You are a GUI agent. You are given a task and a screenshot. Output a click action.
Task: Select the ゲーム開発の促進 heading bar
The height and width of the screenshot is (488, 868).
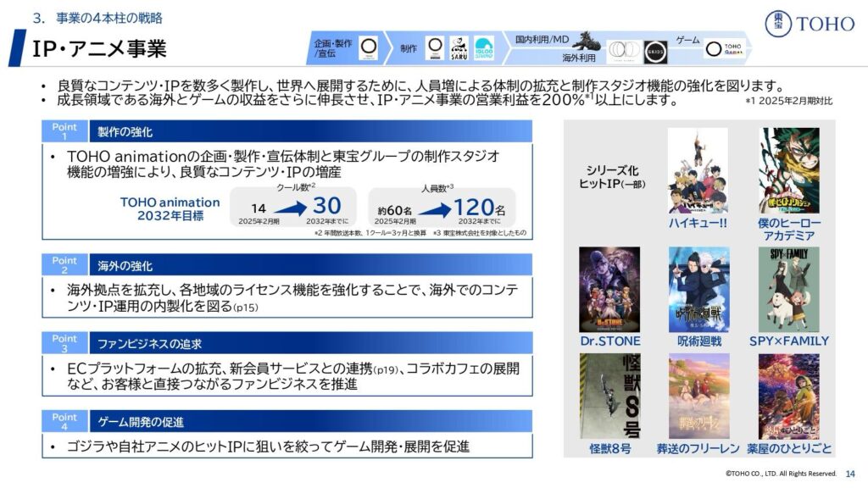[310, 421]
